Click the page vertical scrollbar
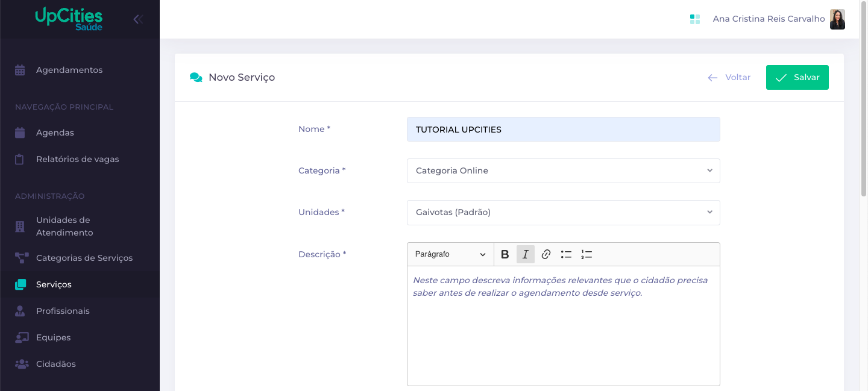The width and height of the screenshot is (868, 391). (x=863, y=99)
